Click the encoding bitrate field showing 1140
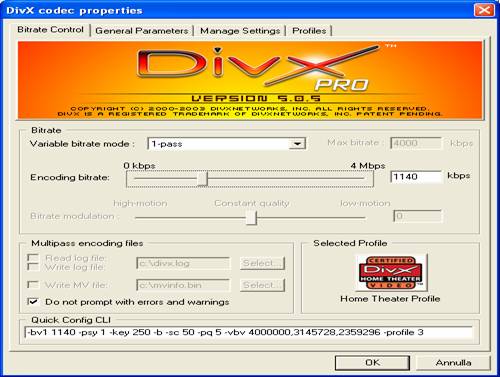500x377 pixels. 416,176
